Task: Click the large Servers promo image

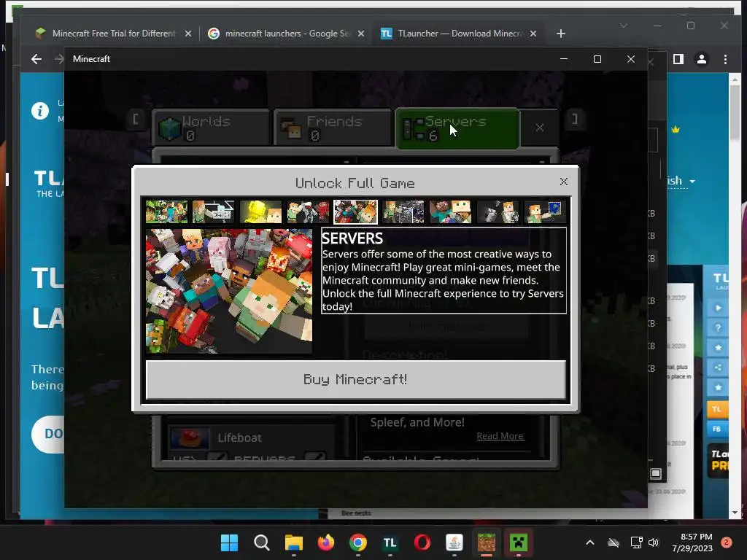Action: 229,291
